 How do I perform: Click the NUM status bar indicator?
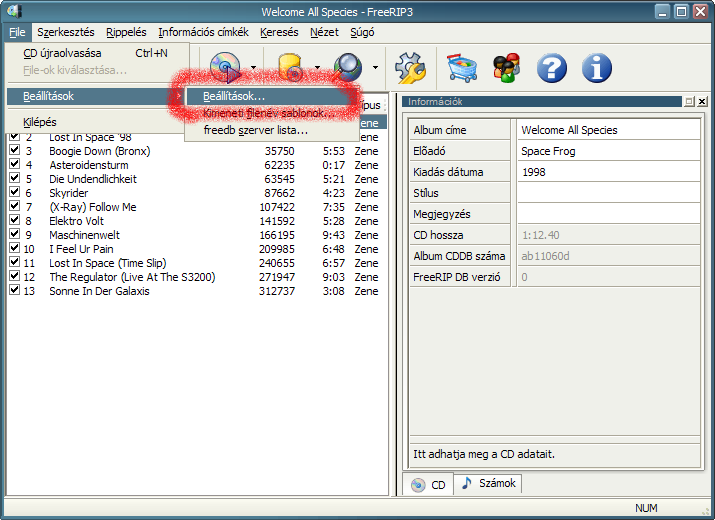(x=646, y=508)
